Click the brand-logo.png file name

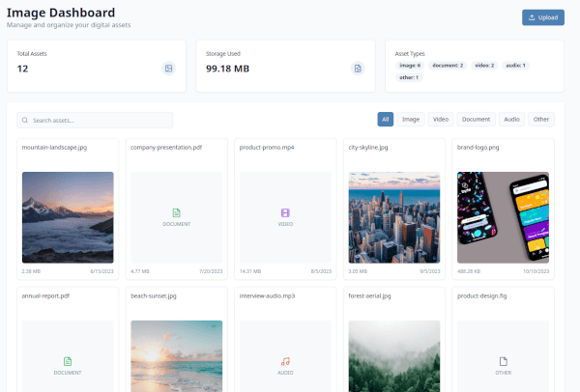pyautogui.click(x=478, y=148)
